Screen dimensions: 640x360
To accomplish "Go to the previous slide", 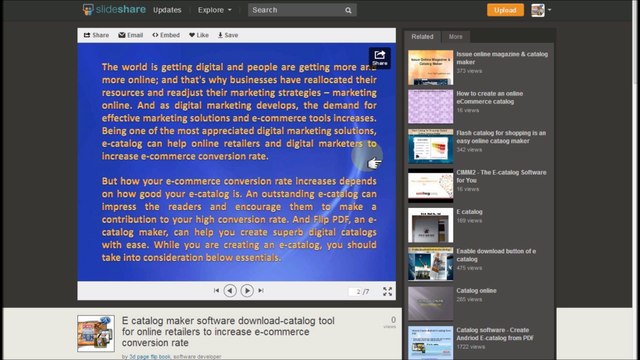I will 230,291.
